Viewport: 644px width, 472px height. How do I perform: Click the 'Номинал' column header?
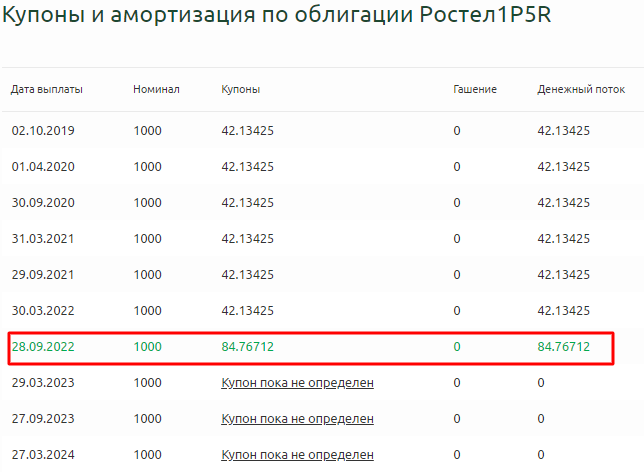click(156, 90)
